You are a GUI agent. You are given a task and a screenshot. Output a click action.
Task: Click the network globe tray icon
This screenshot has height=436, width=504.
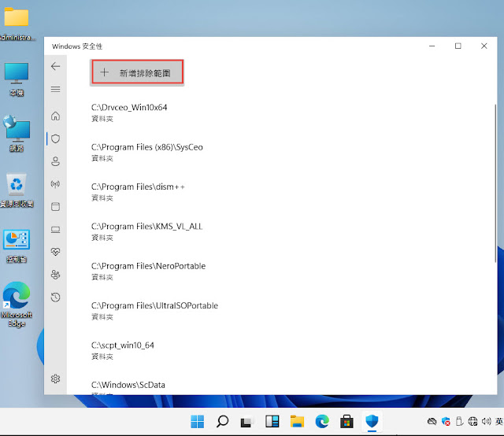pos(472,421)
